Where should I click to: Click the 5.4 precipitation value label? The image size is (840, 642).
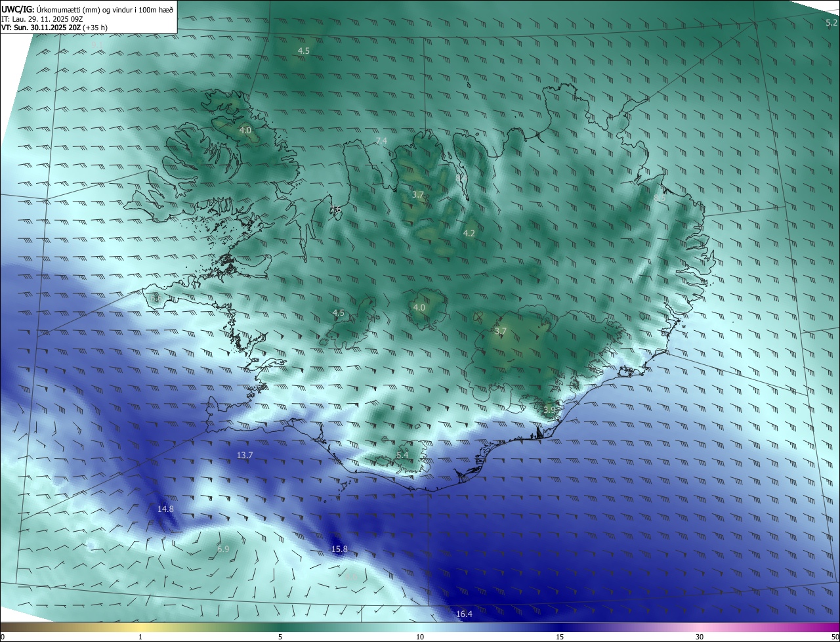(402, 455)
